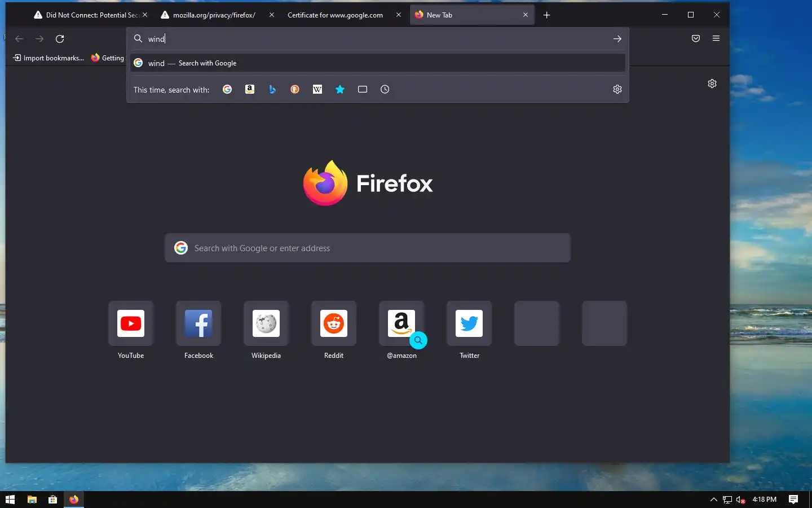Close the New Tab tab

526,15
